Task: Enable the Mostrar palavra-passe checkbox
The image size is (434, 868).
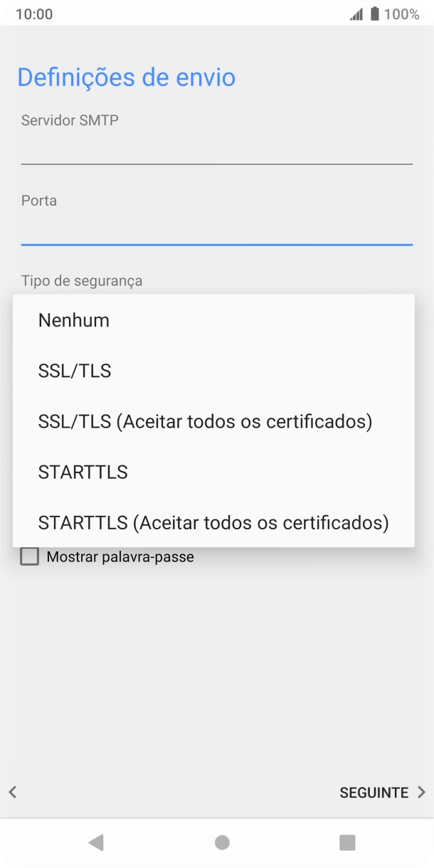Action: [x=29, y=556]
